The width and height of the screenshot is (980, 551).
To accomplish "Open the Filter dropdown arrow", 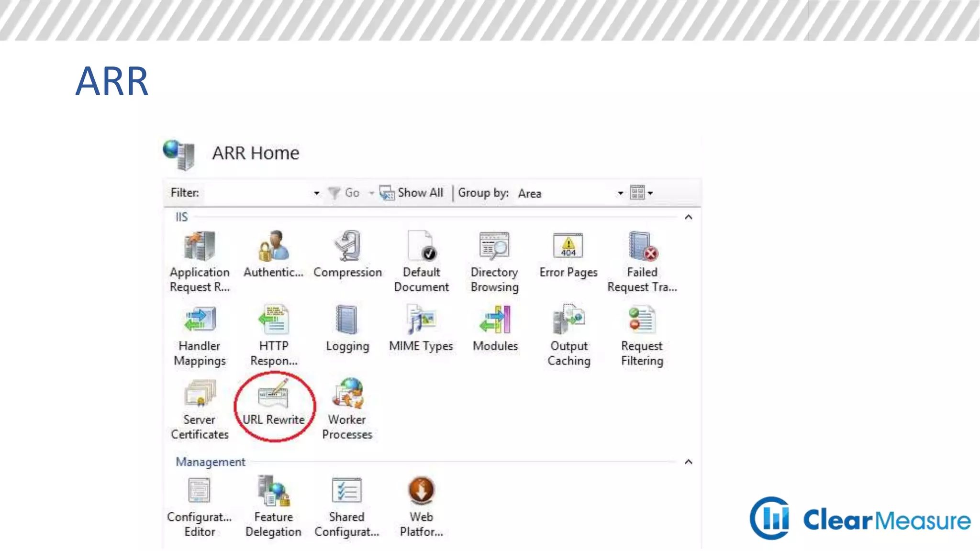I will (316, 193).
